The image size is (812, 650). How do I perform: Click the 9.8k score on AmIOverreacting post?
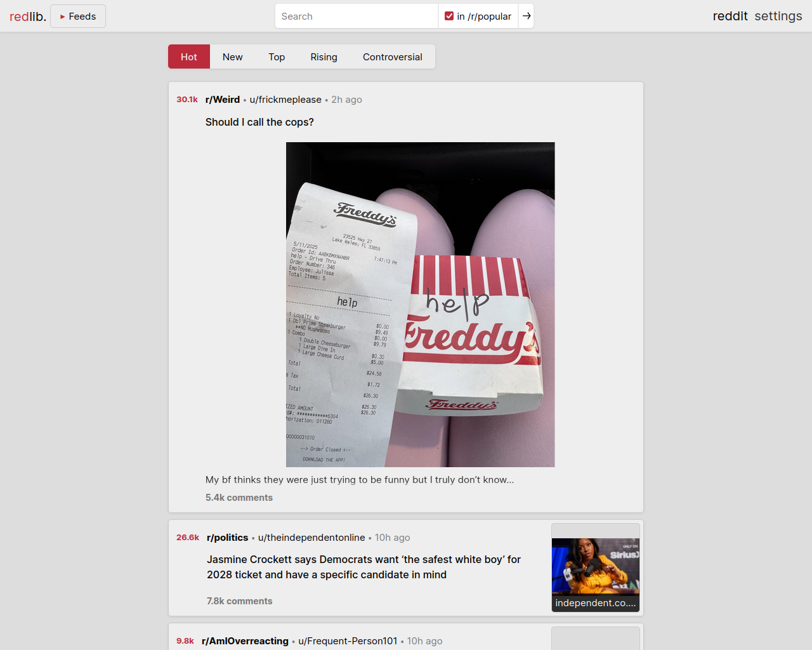pos(185,641)
